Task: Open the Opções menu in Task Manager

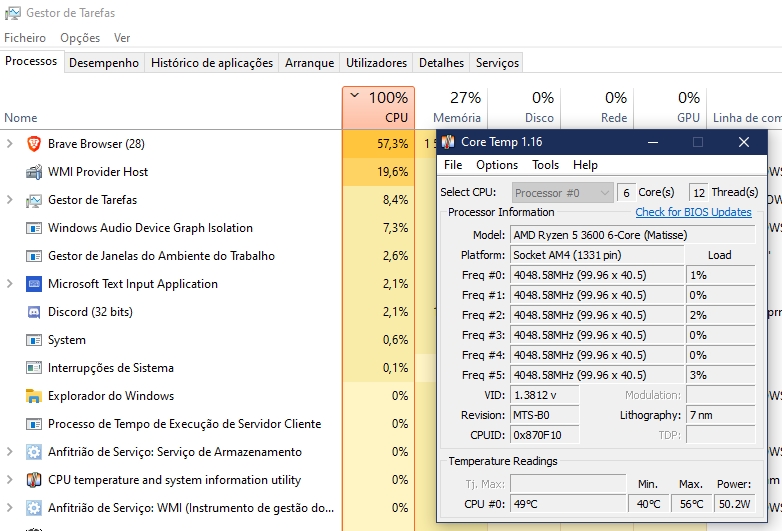Action: pyautogui.click(x=80, y=38)
